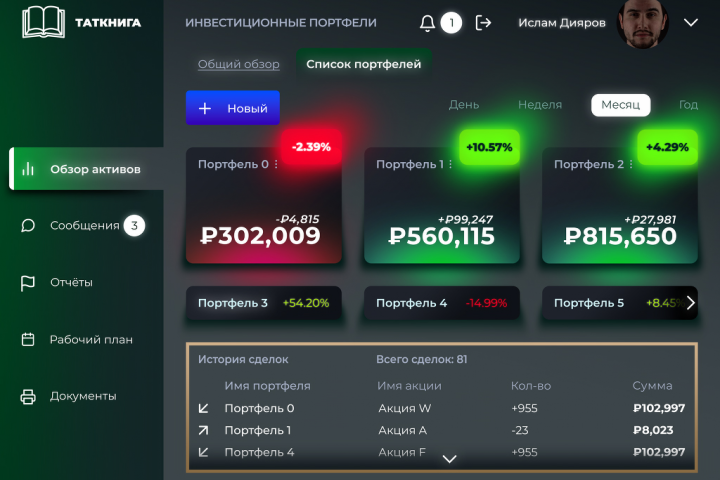The height and width of the screenshot is (480, 720).
Task: Click calendar icon for Рабочий план
Action: click(28, 339)
